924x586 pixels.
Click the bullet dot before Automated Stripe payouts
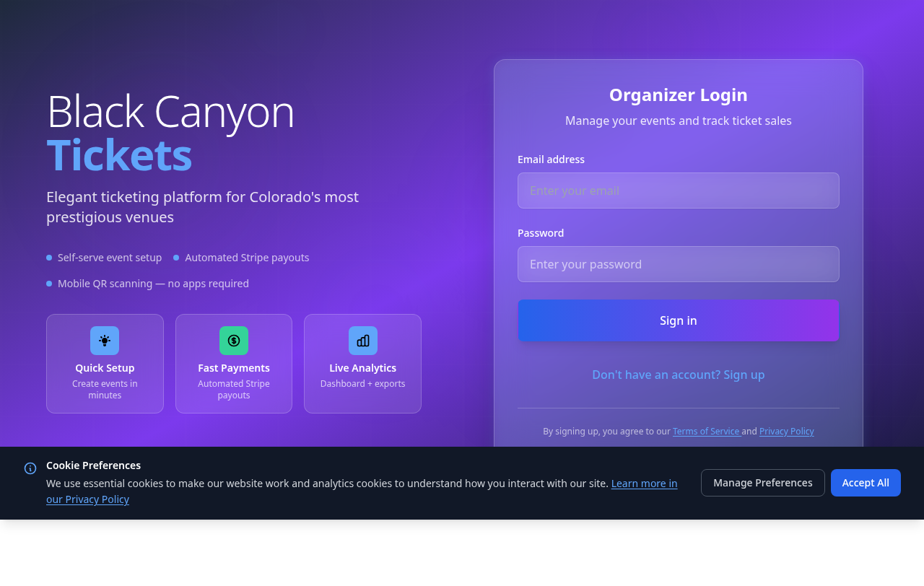coord(176,258)
